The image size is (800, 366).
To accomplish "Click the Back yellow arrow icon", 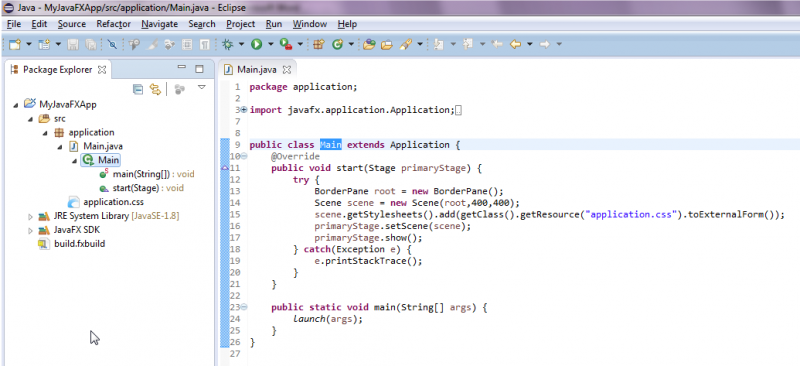I will click(x=515, y=45).
